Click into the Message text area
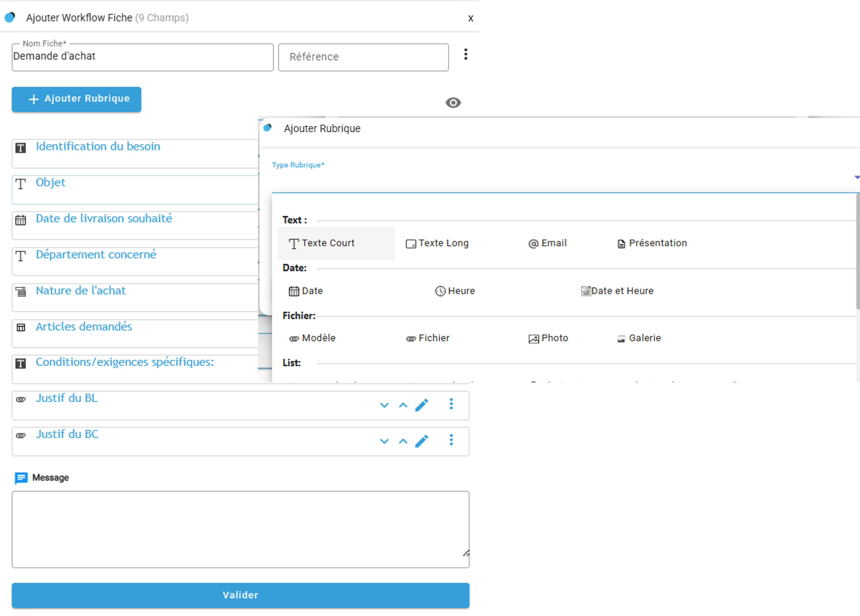This screenshot has height=616, width=860. tap(240, 529)
